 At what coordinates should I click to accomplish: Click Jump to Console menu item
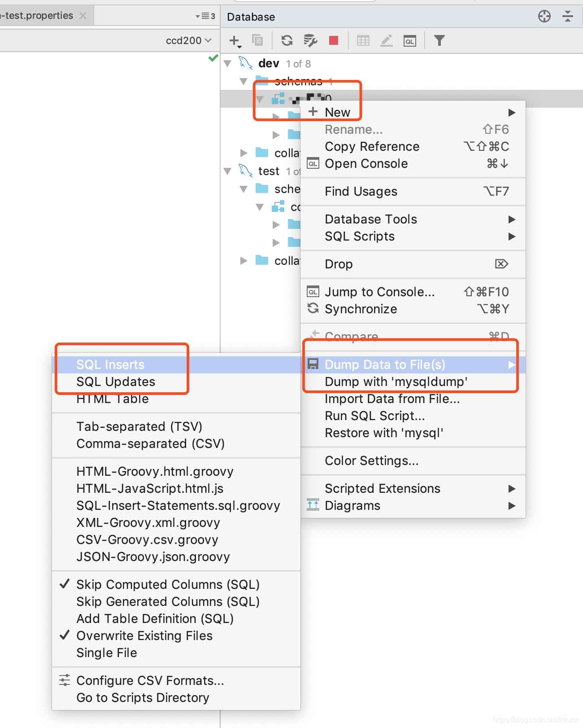(x=413, y=292)
